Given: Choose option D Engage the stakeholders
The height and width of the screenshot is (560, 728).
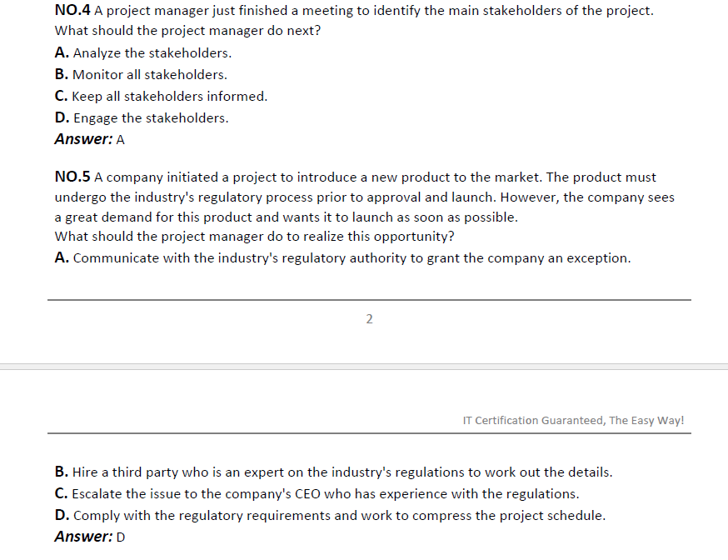Looking at the screenshot, I should click(x=142, y=118).
